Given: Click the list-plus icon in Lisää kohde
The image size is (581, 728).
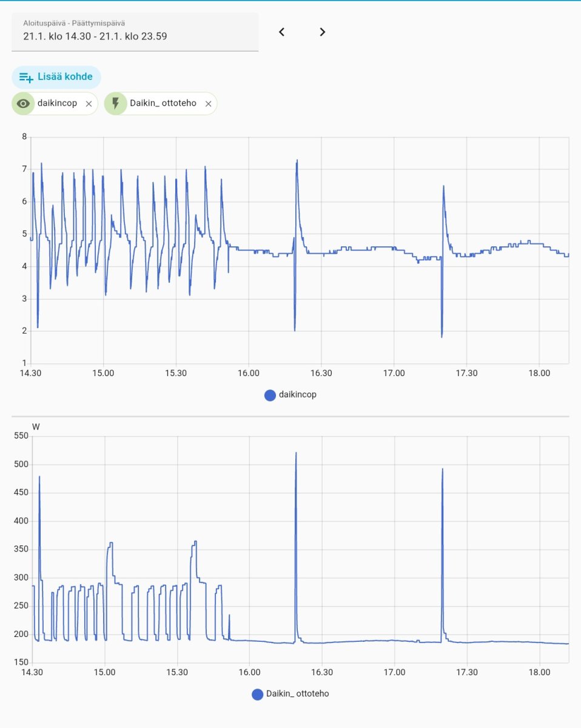Looking at the screenshot, I should coord(26,77).
